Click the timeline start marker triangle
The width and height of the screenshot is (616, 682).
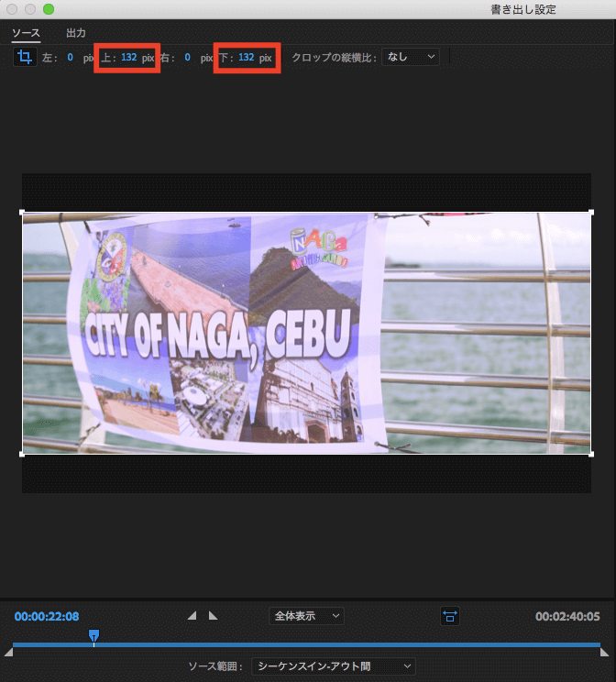click(8, 652)
